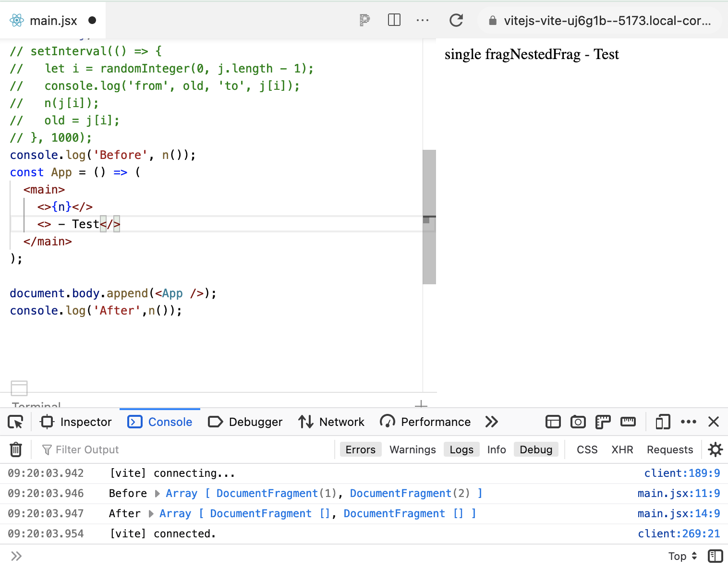This screenshot has height=582, width=728.
Task: Reload the preview page
Action: [456, 20]
